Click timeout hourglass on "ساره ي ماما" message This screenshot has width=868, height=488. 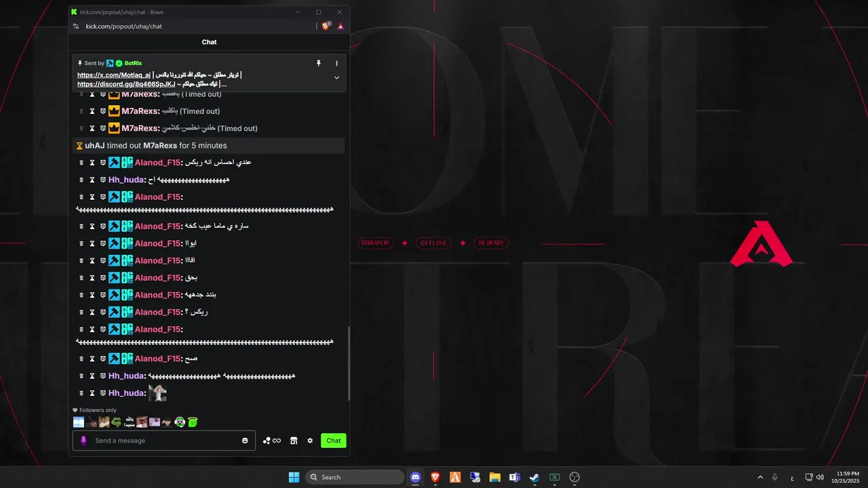coord(92,226)
